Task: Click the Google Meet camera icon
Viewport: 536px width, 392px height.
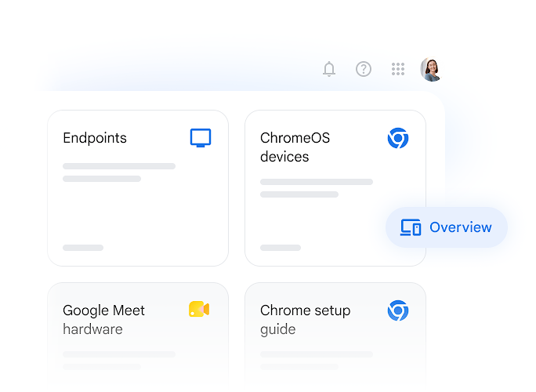Action: (199, 309)
